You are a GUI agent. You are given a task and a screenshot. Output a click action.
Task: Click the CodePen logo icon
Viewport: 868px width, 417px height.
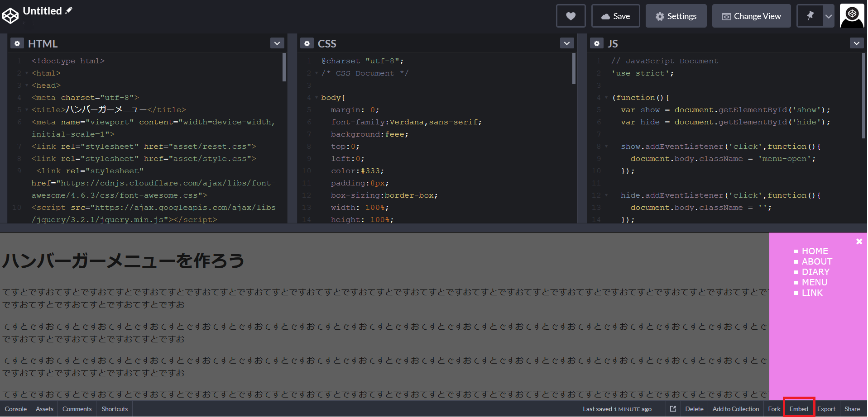[x=10, y=16]
